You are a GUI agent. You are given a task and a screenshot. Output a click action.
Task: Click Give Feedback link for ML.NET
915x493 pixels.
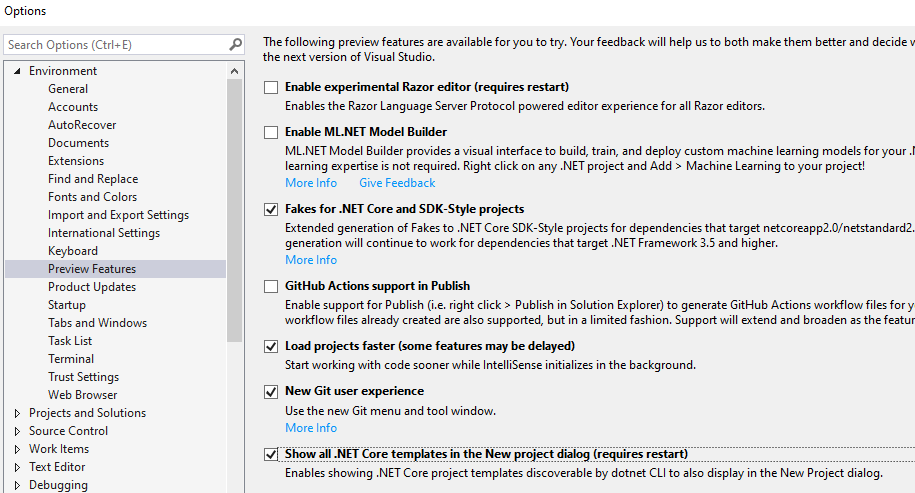(x=397, y=183)
